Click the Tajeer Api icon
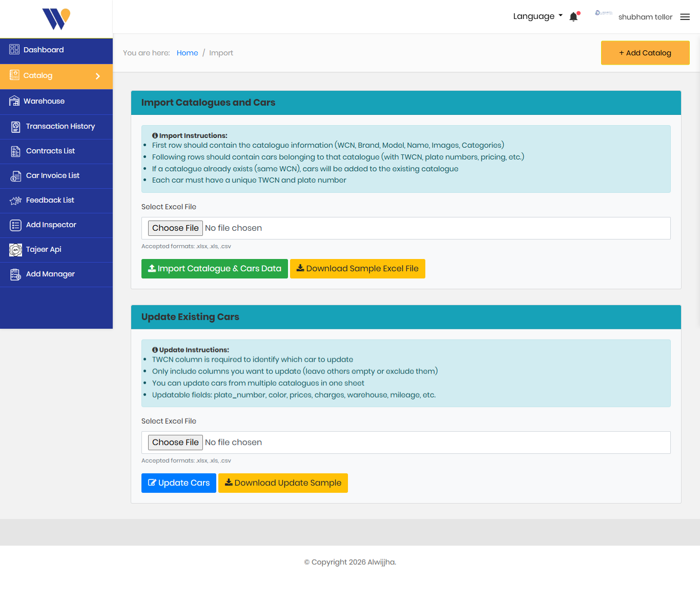Screen dimensions: 700x599 click(16, 250)
